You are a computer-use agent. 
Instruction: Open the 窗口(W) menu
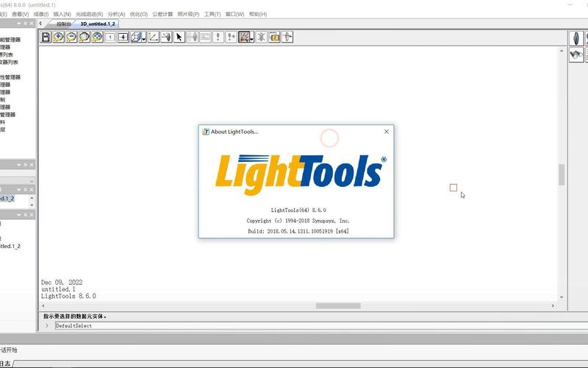pos(234,14)
